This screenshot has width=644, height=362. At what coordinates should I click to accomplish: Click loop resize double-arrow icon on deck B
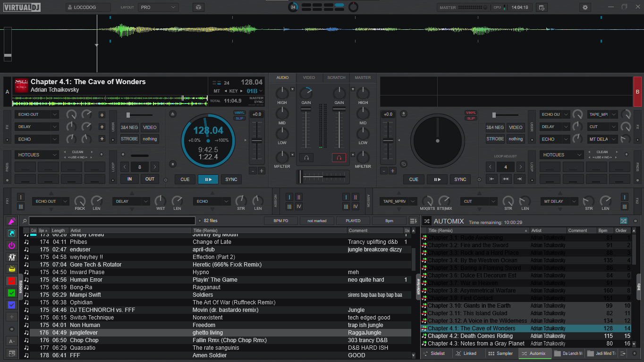pos(506,179)
